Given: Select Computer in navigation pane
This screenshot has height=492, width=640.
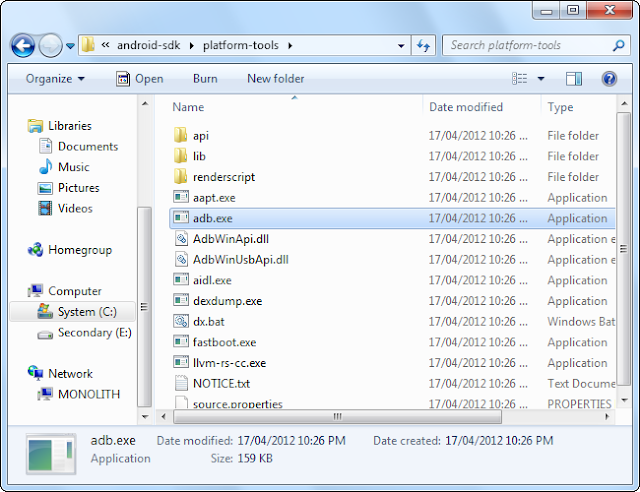Looking at the screenshot, I should pos(64,291).
